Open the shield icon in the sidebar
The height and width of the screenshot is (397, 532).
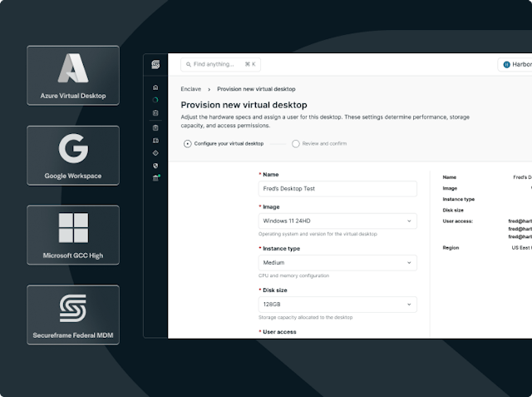point(155,166)
